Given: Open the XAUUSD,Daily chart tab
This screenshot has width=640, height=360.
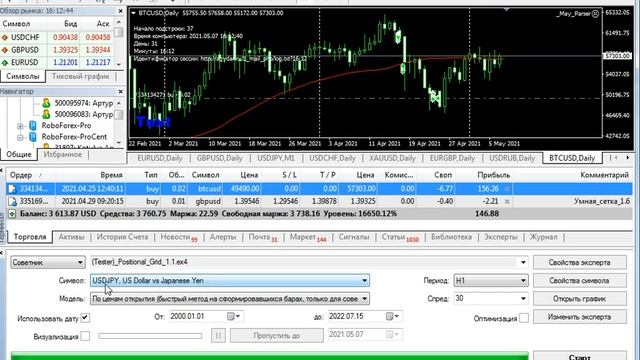Looking at the screenshot, I should (392, 158).
